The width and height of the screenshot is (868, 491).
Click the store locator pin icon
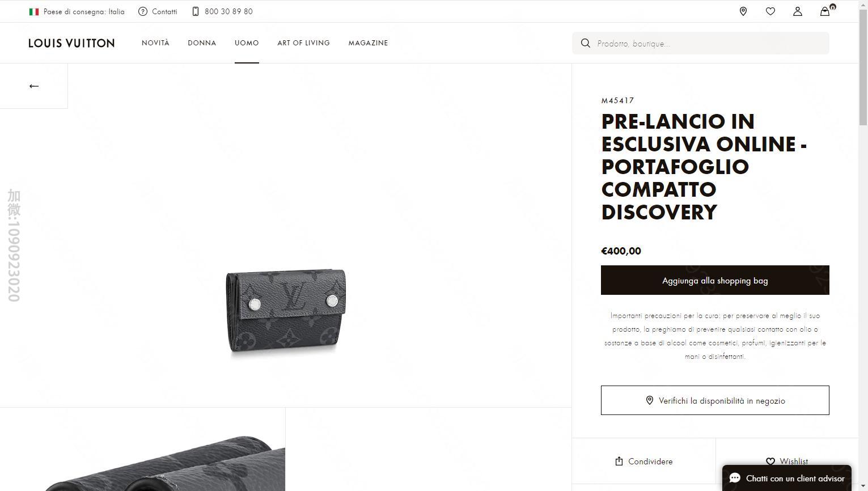(743, 11)
